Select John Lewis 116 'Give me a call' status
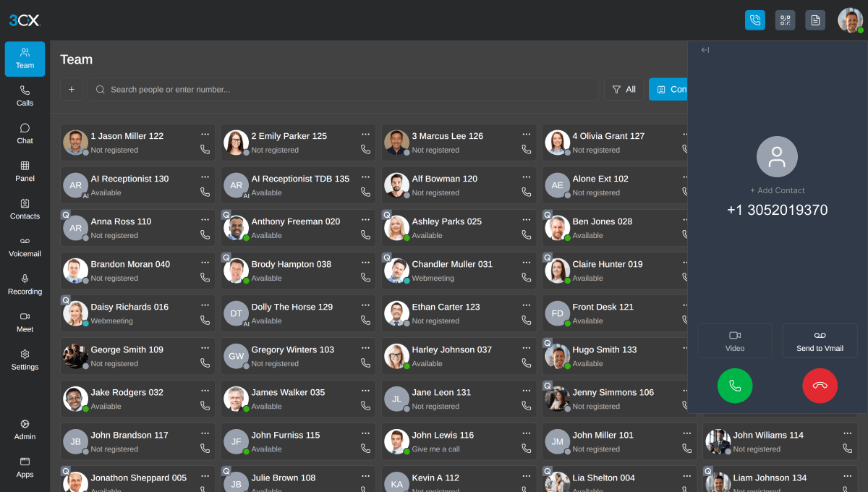Image resolution: width=868 pixels, height=492 pixels. [x=435, y=449]
